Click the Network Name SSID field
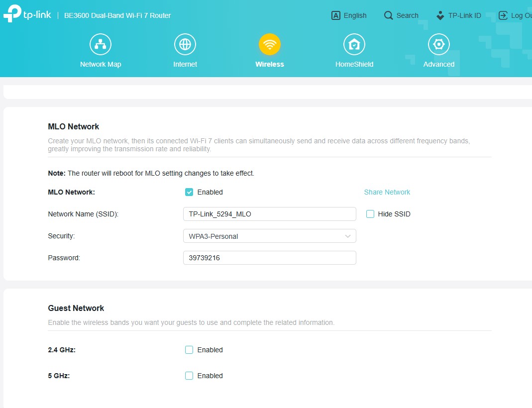Screen dimensions: 532x408 pos(269,214)
